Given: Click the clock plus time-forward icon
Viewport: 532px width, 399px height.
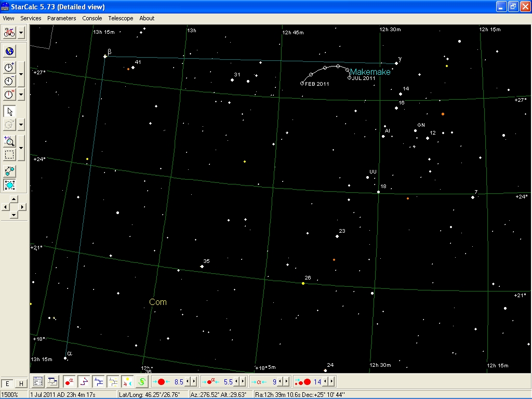Looking at the screenshot, I should point(9,68).
